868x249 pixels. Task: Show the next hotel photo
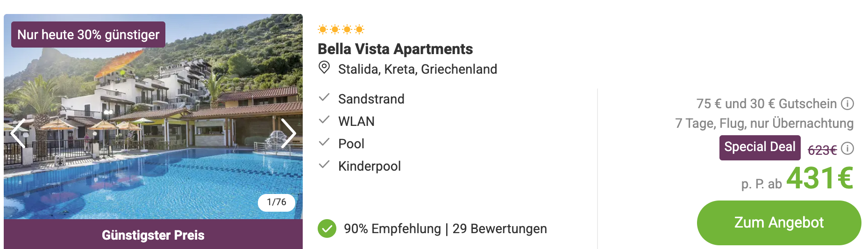tap(288, 133)
